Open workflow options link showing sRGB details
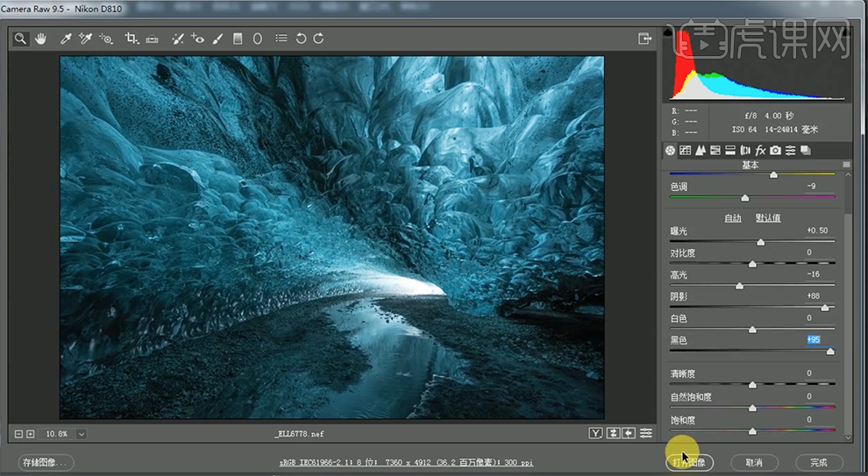Screen dimensions: 868x476 (x=404, y=463)
